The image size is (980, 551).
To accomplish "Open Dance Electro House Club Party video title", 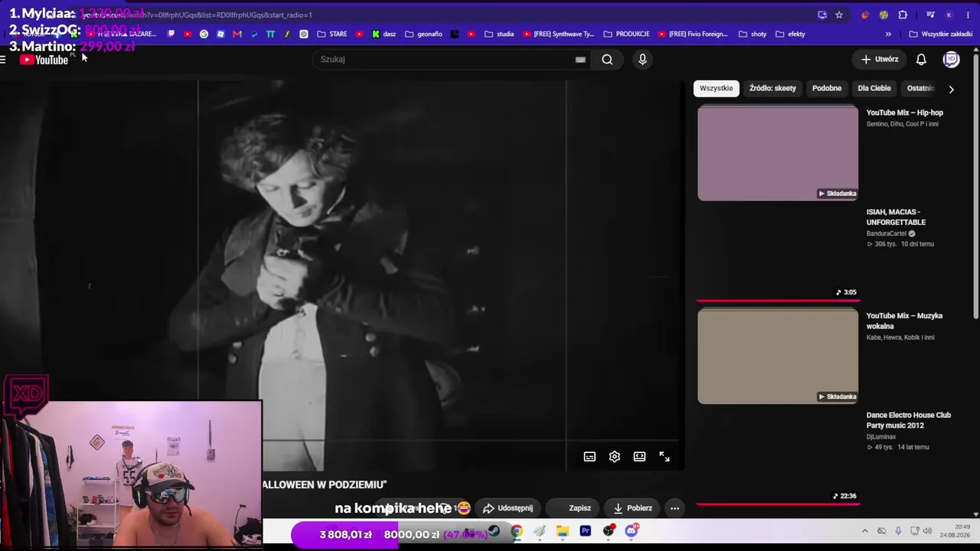I will pos(909,420).
